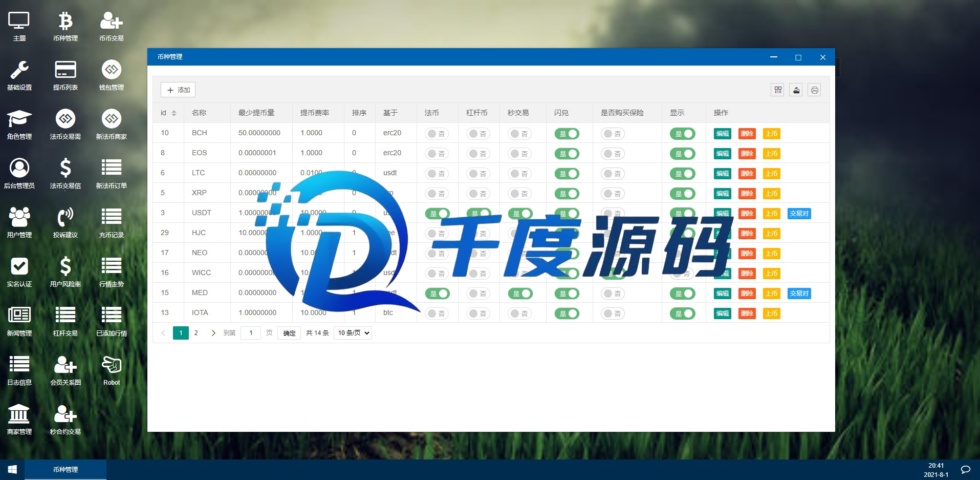The width and height of the screenshot is (980, 480).
Task: Click the column filter grid icon
Action: tap(778, 90)
